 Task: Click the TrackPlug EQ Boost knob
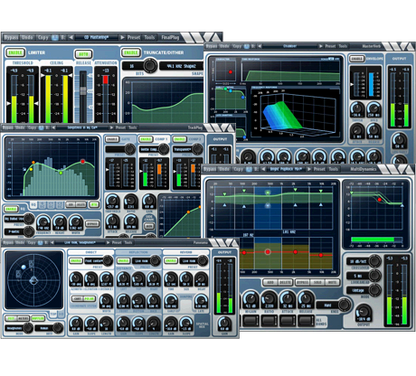pos(59,222)
